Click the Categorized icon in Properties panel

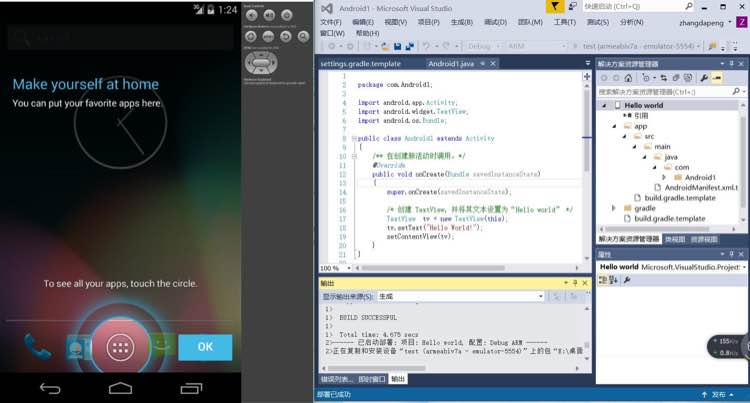603,280
